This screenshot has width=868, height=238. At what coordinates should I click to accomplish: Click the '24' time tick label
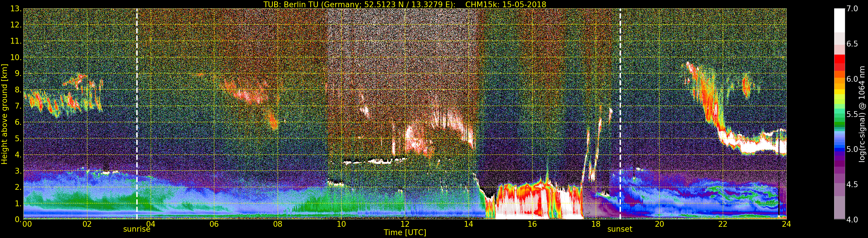point(786,224)
